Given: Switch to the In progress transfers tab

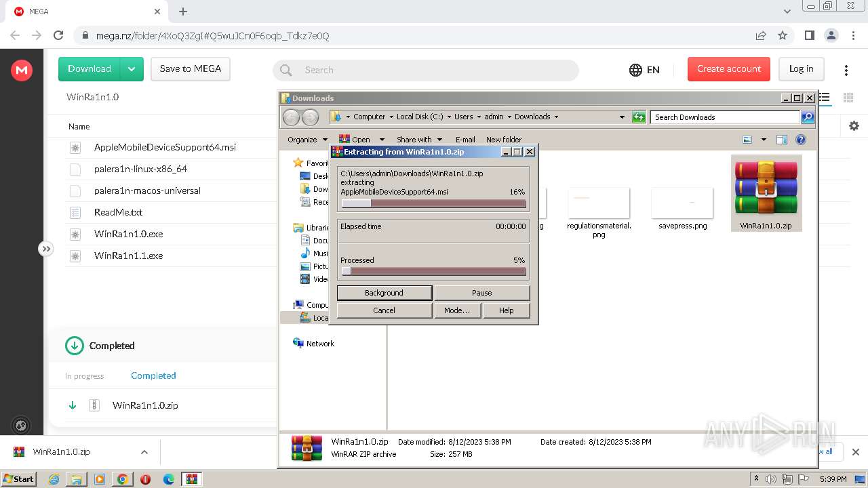Looking at the screenshot, I should click(x=85, y=376).
